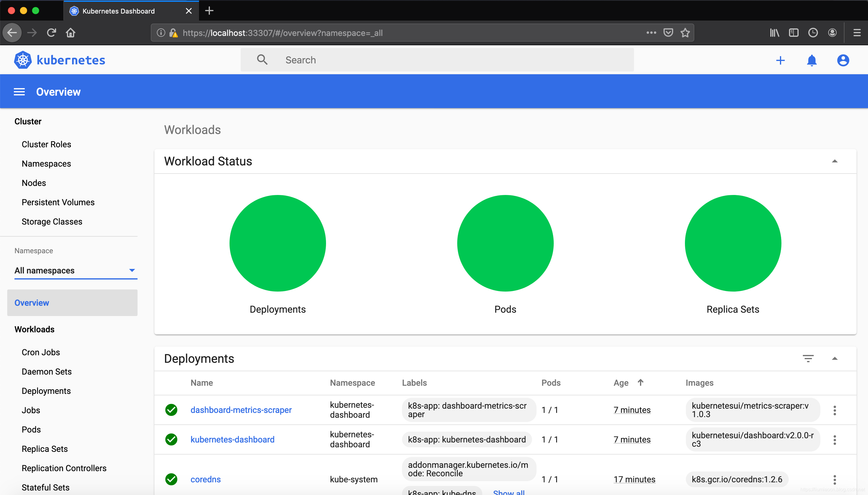Screen dimensions: 868x495
Task: Click the k8s.gcr.io/coredns:1.2.6 image chip
Action: (x=737, y=479)
